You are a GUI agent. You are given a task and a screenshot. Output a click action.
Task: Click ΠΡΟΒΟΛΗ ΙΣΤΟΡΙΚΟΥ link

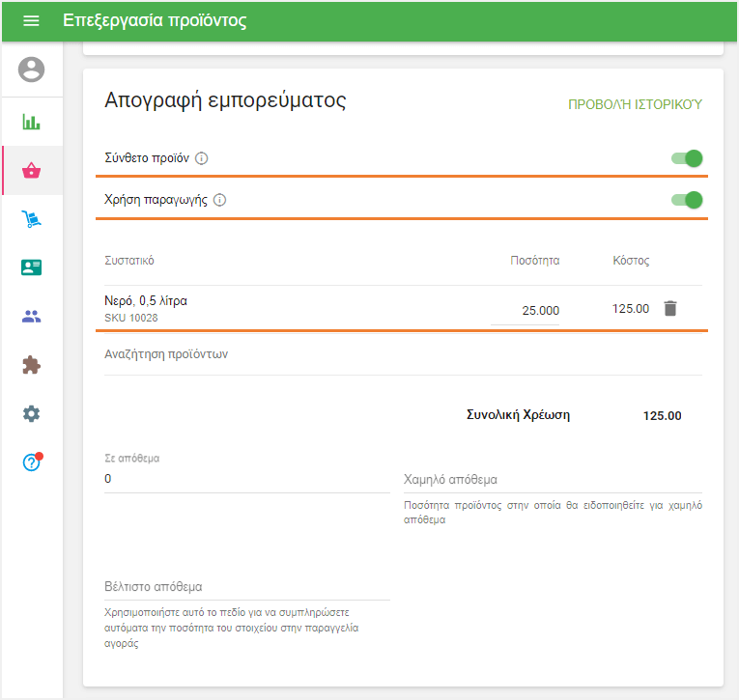point(634,104)
